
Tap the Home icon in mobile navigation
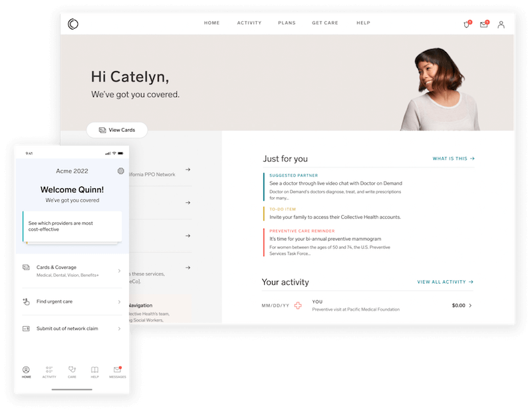pos(26,371)
